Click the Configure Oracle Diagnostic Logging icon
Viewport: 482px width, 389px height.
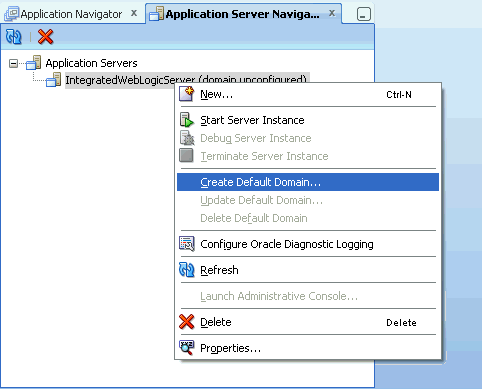pyautogui.click(x=187, y=244)
